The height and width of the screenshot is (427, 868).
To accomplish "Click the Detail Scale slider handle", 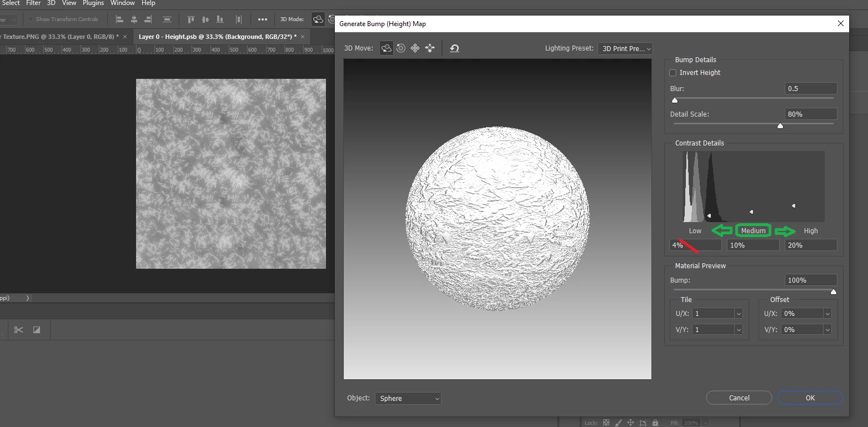I will click(780, 126).
